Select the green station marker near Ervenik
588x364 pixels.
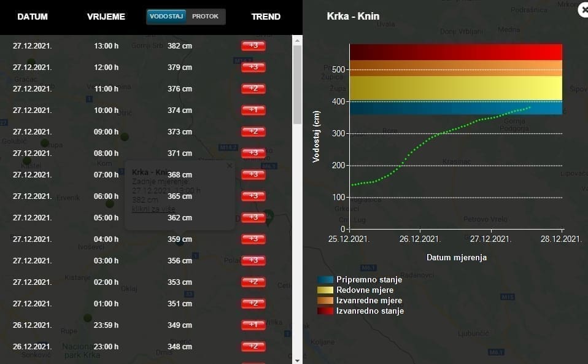coord(109,203)
